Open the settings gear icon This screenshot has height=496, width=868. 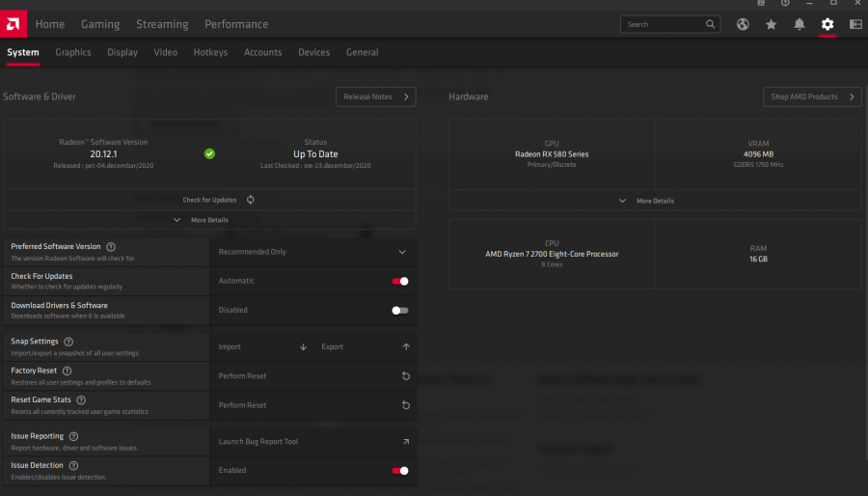click(x=827, y=24)
